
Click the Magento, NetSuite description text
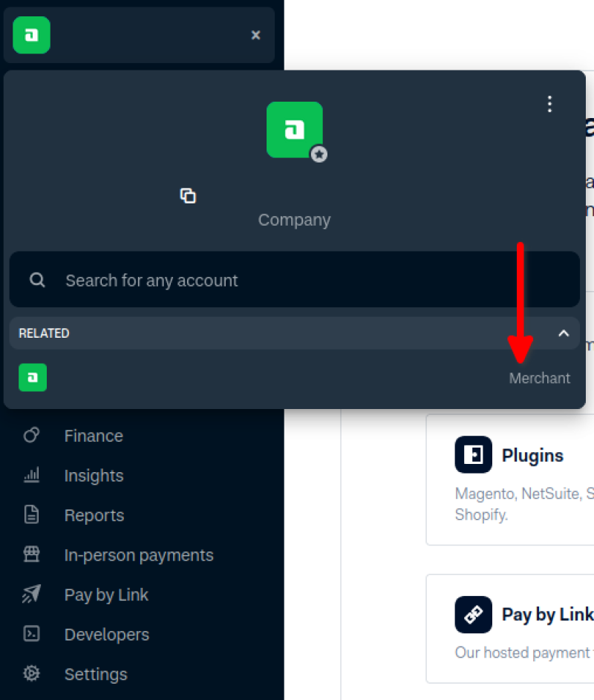[x=524, y=504]
